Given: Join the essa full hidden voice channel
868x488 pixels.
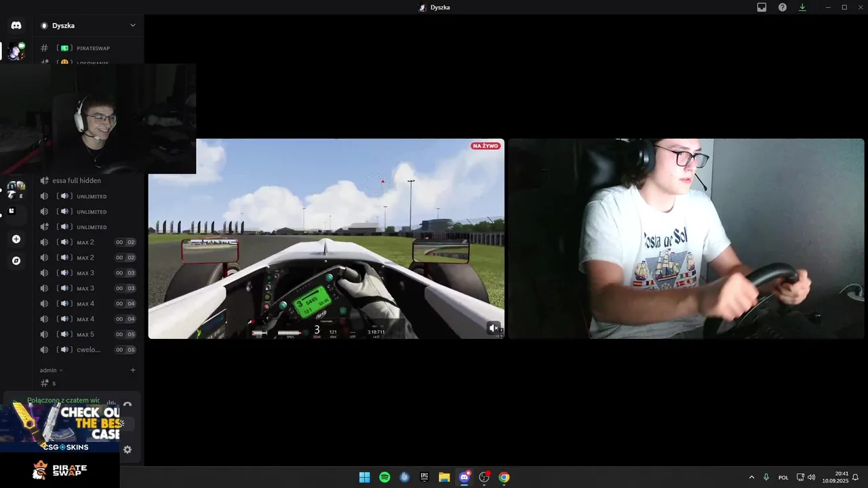Looking at the screenshot, I should click(88, 180).
